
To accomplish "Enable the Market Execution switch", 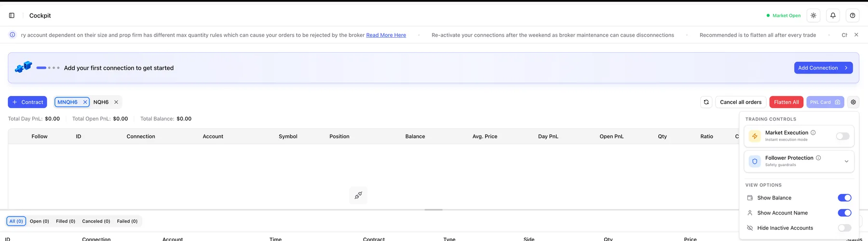I will [842, 136].
